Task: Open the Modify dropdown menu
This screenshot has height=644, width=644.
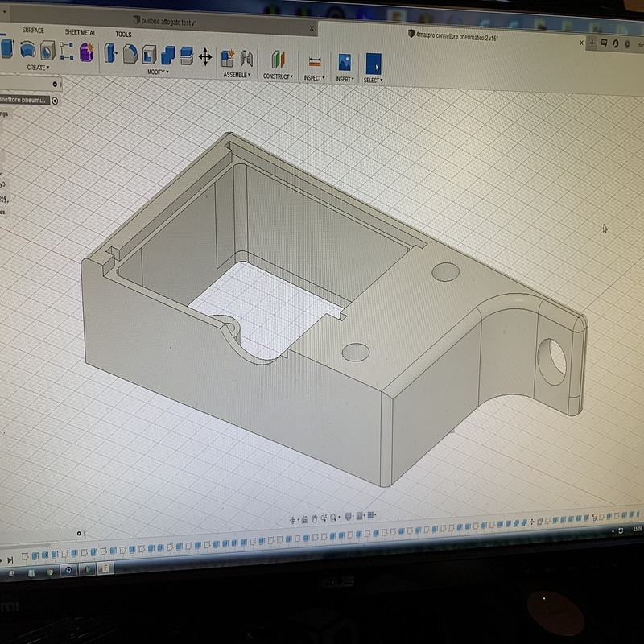Action: pos(158,72)
